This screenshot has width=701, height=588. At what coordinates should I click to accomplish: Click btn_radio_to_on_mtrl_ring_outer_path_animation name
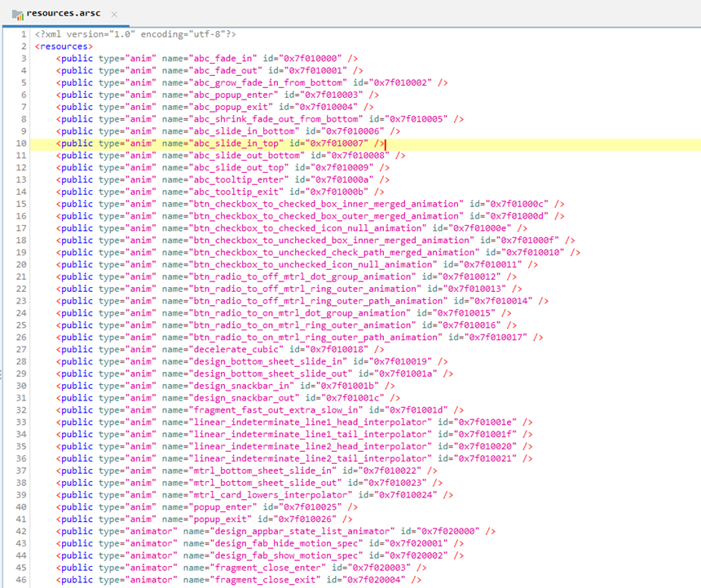pos(315,337)
